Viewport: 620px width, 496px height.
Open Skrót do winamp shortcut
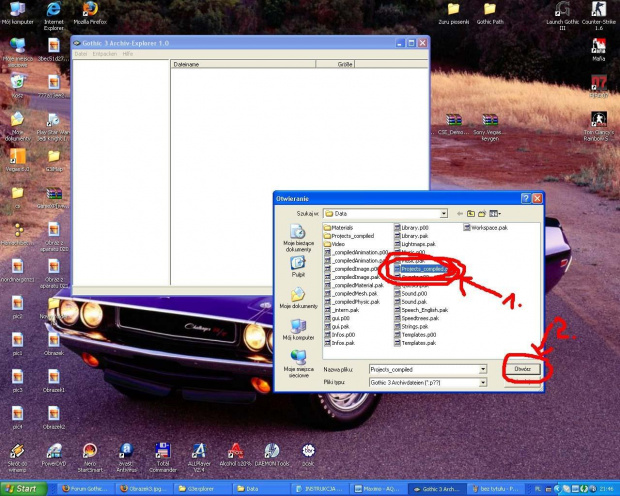[17, 457]
